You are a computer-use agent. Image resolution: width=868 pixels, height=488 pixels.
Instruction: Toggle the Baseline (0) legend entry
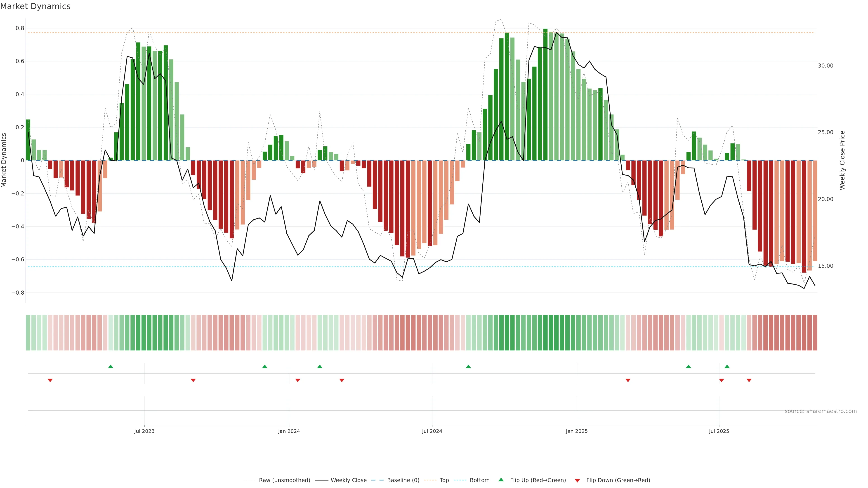[x=403, y=480]
